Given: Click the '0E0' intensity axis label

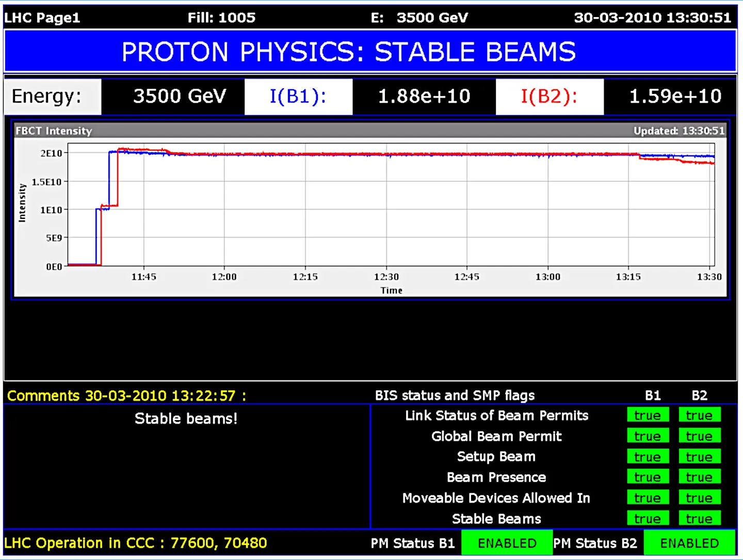Looking at the screenshot, I should click(54, 266).
